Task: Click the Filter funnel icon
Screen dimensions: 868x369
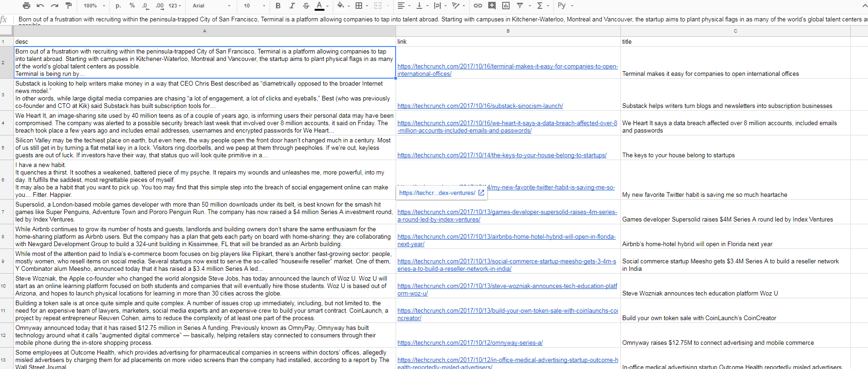Action: [x=520, y=6]
